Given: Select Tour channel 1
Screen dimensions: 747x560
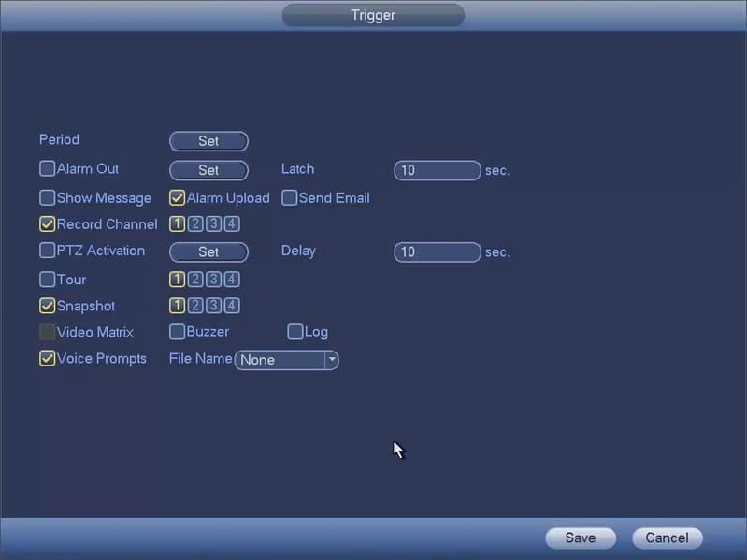Looking at the screenshot, I should point(177,280).
